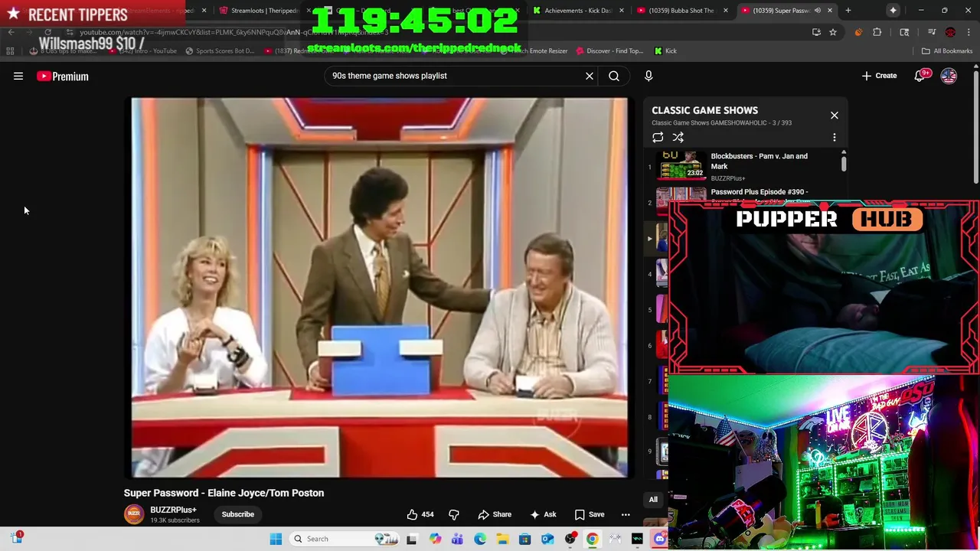Open Microsoft Teams from the taskbar
Image resolution: width=980 pixels, height=551 pixels.
coord(457,539)
